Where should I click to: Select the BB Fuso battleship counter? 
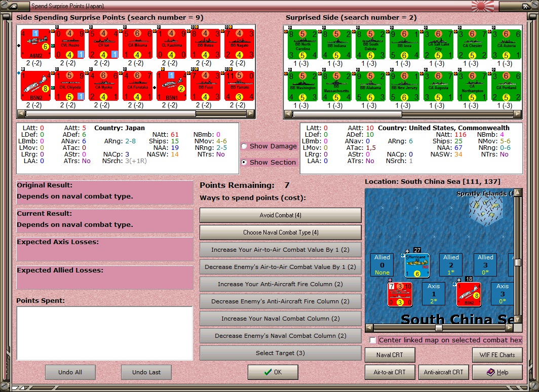(x=206, y=86)
